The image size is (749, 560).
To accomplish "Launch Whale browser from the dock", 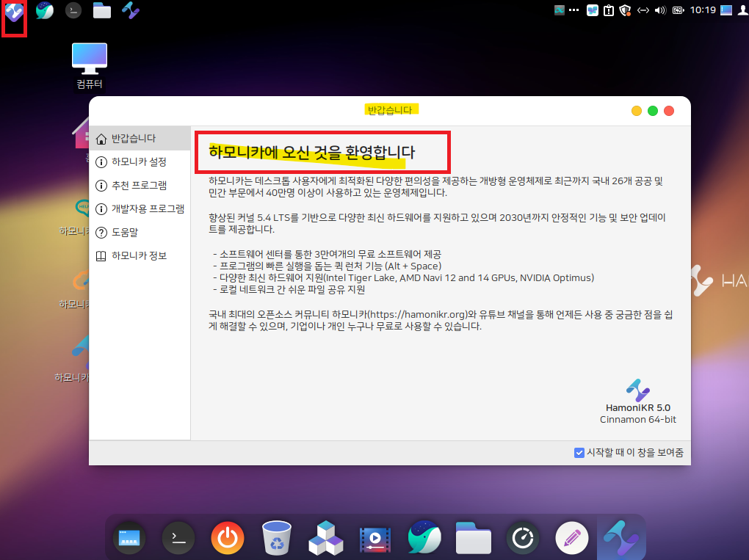I will pyautogui.click(x=424, y=537).
